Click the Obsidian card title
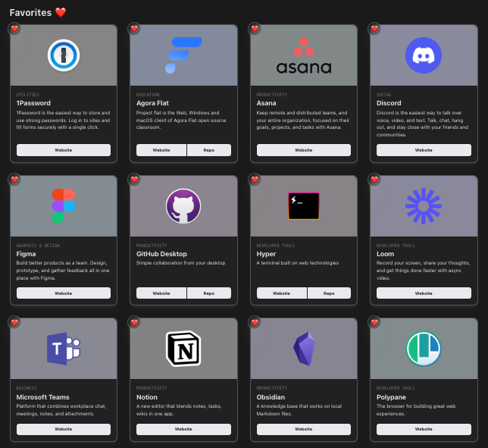The image size is (488, 448). tap(271, 397)
